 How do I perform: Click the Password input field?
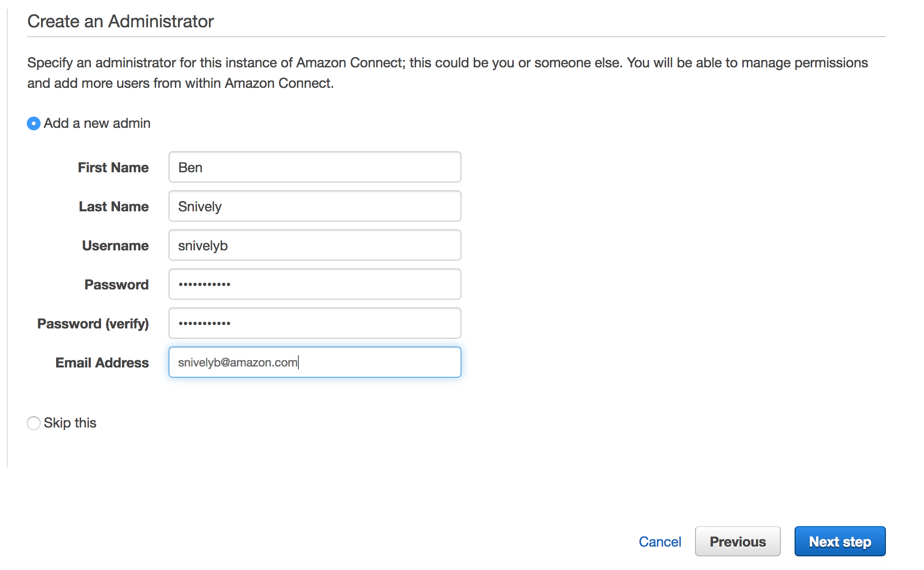coord(315,284)
